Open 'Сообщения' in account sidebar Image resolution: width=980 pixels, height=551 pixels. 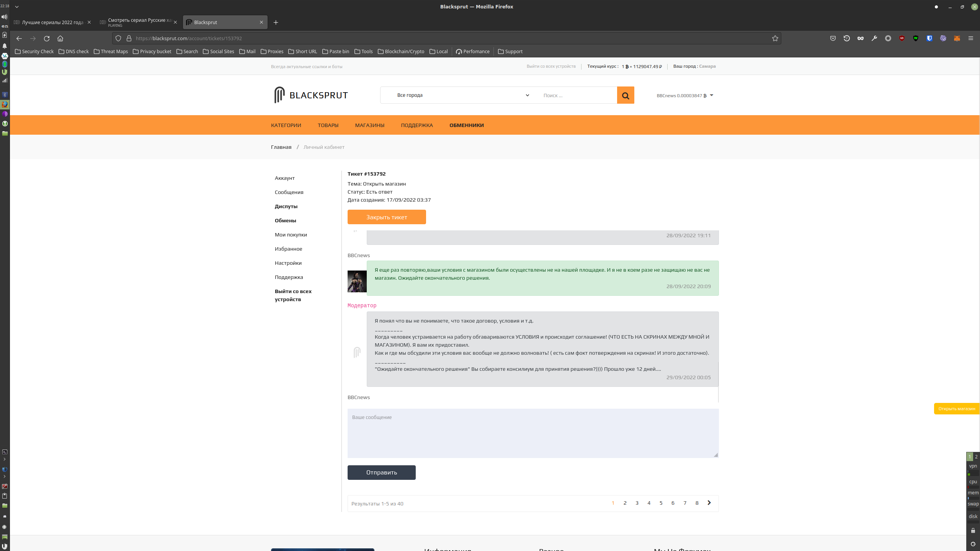tap(289, 192)
